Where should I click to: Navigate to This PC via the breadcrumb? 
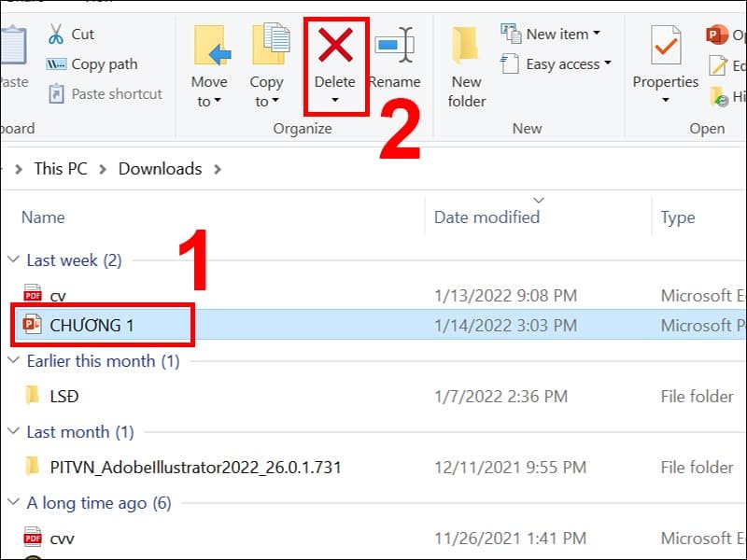[x=60, y=169]
